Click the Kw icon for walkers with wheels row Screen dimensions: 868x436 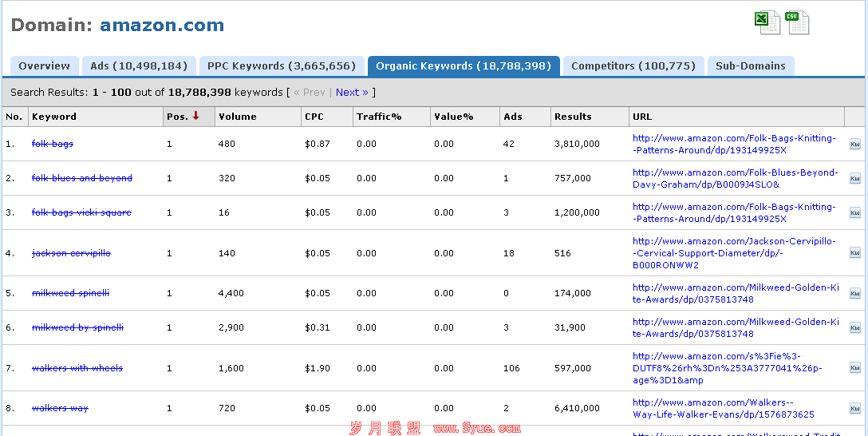[854, 368]
